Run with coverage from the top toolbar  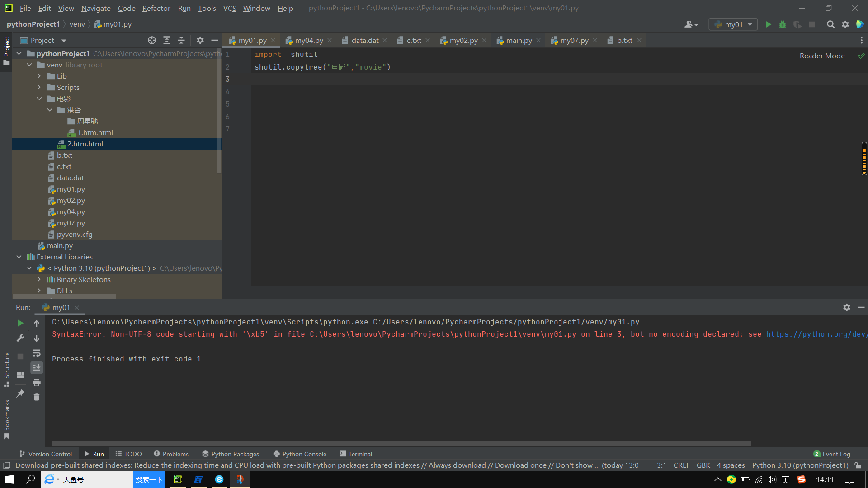point(797,24)
